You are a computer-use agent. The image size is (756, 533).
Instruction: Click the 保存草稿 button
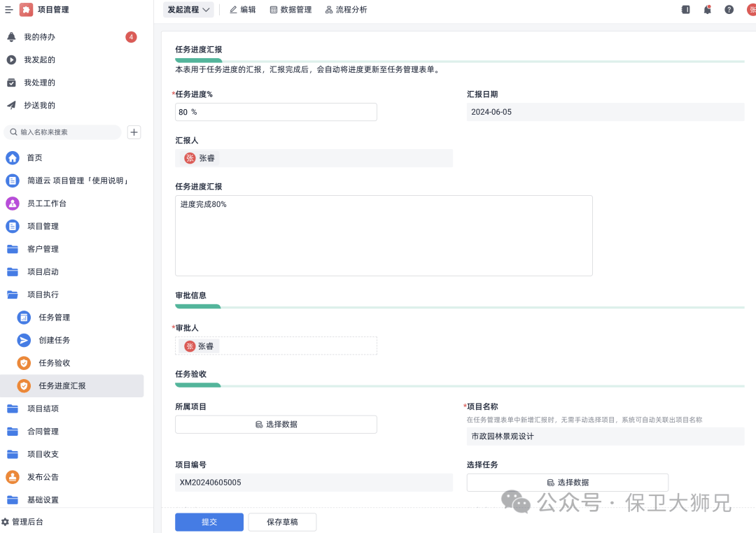click(x=292, y=522)
